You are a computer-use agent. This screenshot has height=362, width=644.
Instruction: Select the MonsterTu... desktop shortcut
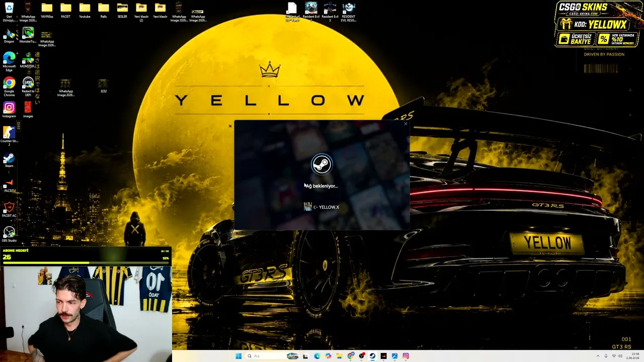pos(28,36)
